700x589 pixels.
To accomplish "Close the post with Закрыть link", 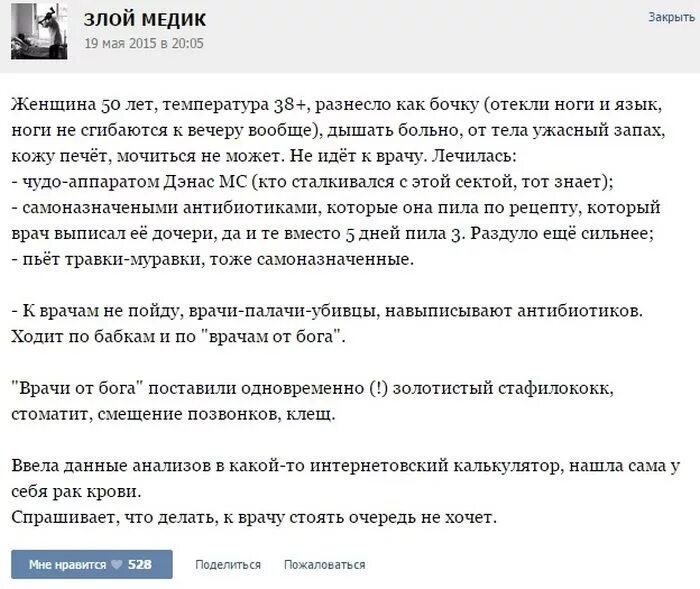I will click(671, 17).
